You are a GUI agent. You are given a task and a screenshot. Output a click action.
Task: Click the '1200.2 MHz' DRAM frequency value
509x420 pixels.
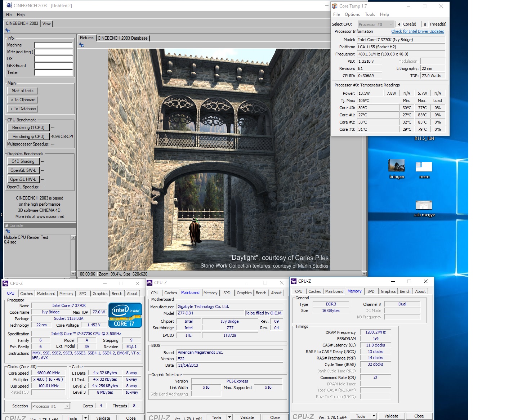pyautogui.click(x=375, y=332)
